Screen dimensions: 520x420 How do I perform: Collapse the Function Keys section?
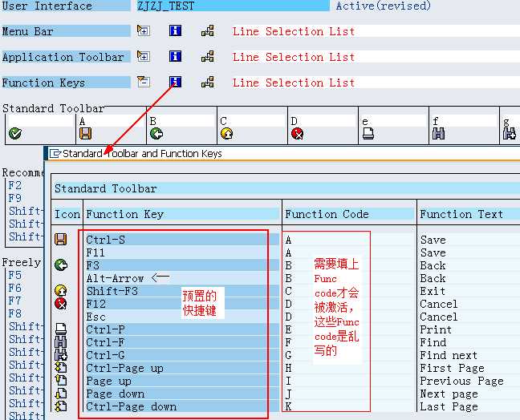(x=143, y=82)
